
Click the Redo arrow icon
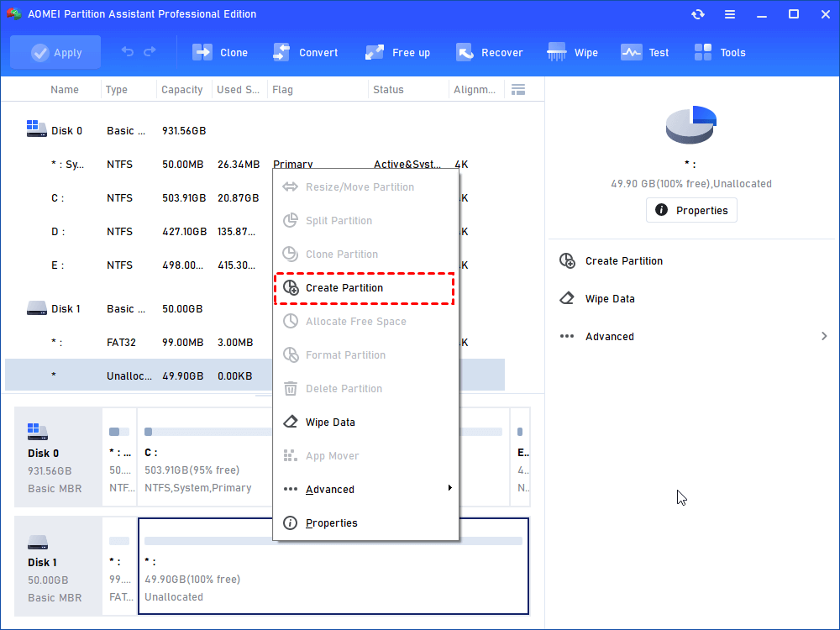pyautogui.click(x=150, y=51)
